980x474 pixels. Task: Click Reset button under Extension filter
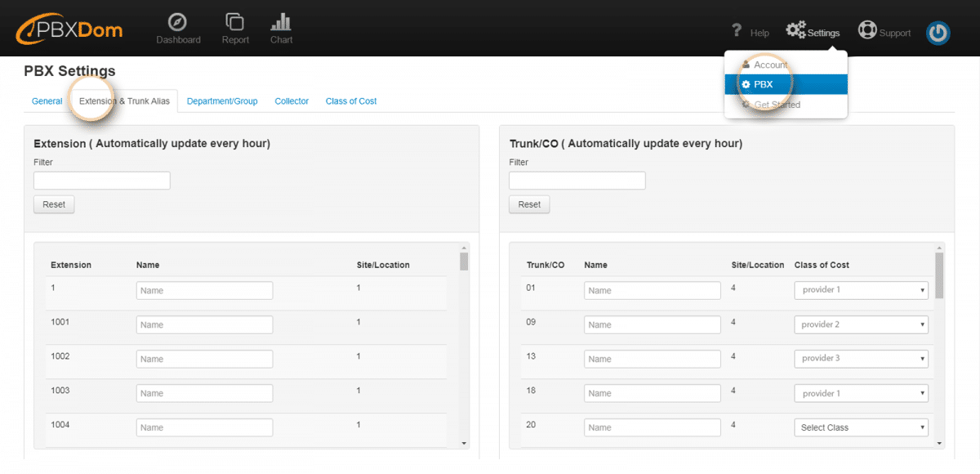(x=54, y=204)
